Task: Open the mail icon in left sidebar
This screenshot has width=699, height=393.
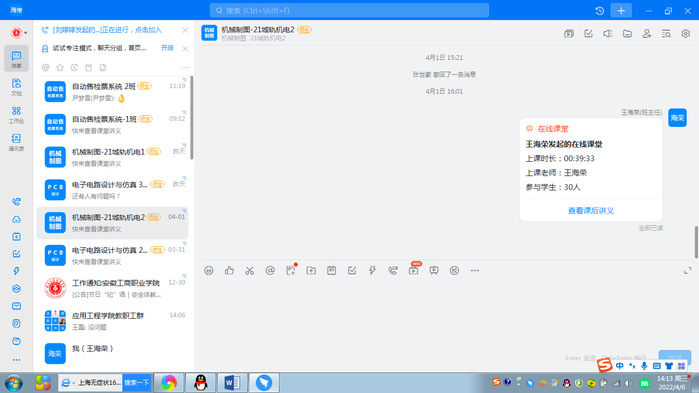Action: 16,306
